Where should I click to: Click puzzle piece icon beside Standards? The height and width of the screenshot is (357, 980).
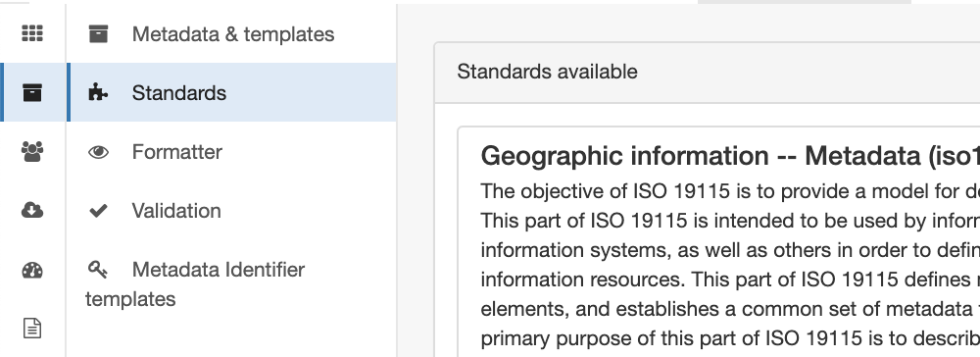pos(98,92)
